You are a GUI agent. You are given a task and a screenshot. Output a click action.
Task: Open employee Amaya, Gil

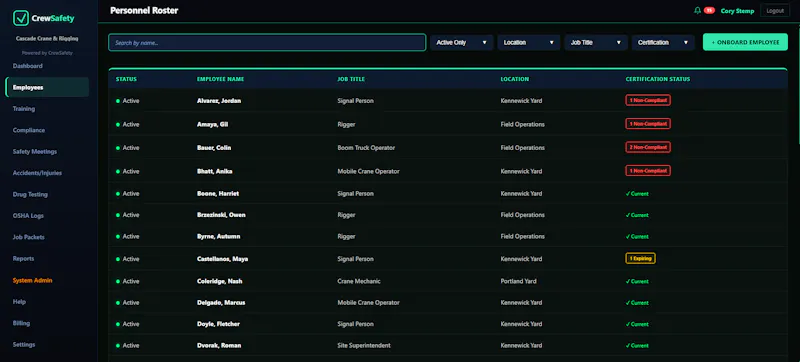point(212,124)
